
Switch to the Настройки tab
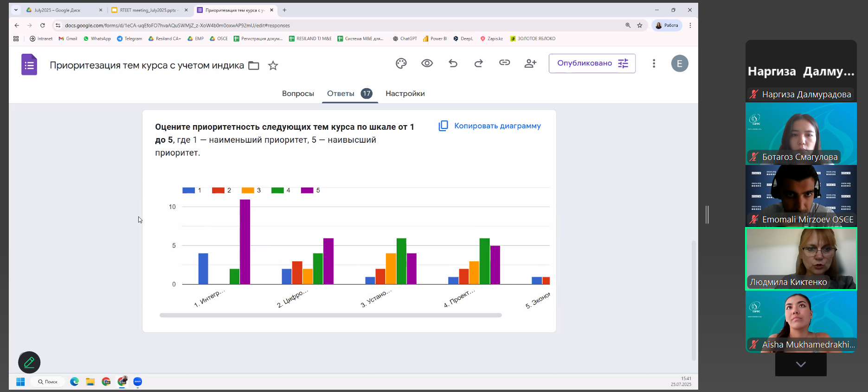point(405,94)
